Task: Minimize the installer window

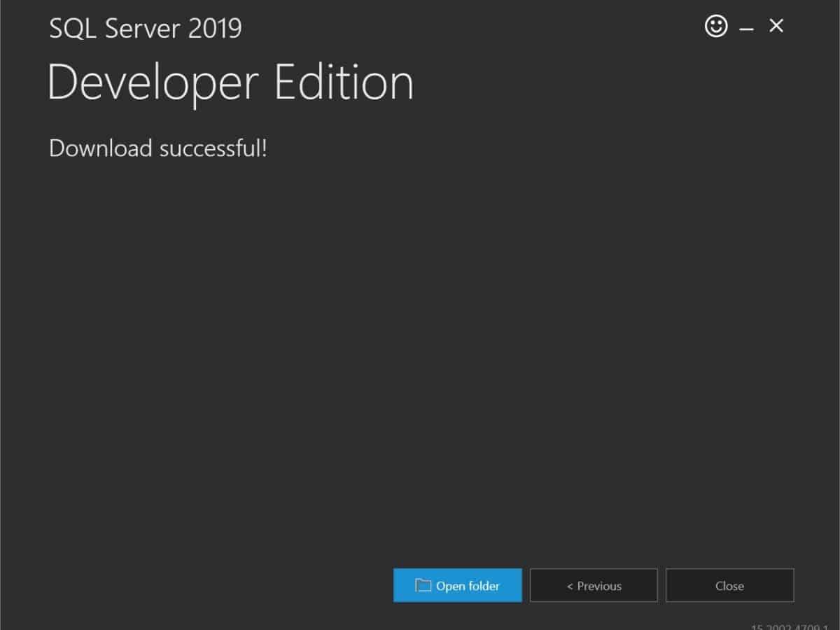Action: (746, 28)
